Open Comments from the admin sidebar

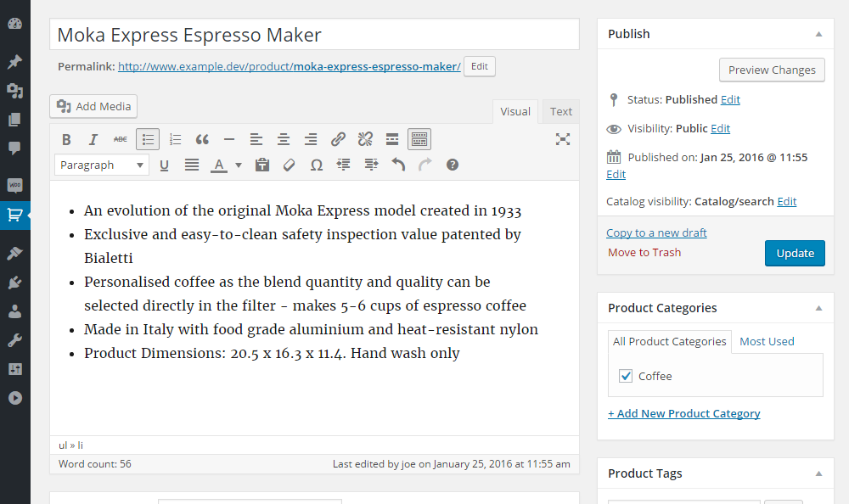coord(14,149)
